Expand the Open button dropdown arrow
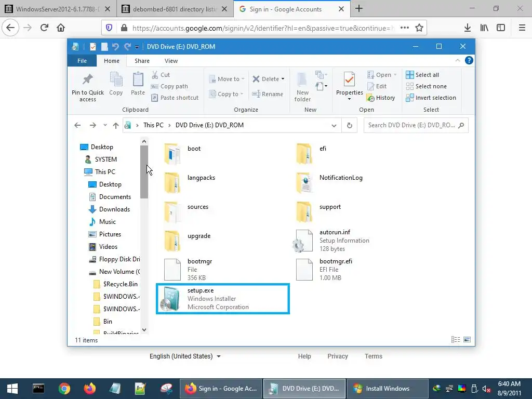The height and width of the screenshot is (399, 532). [x=395, y=75]
